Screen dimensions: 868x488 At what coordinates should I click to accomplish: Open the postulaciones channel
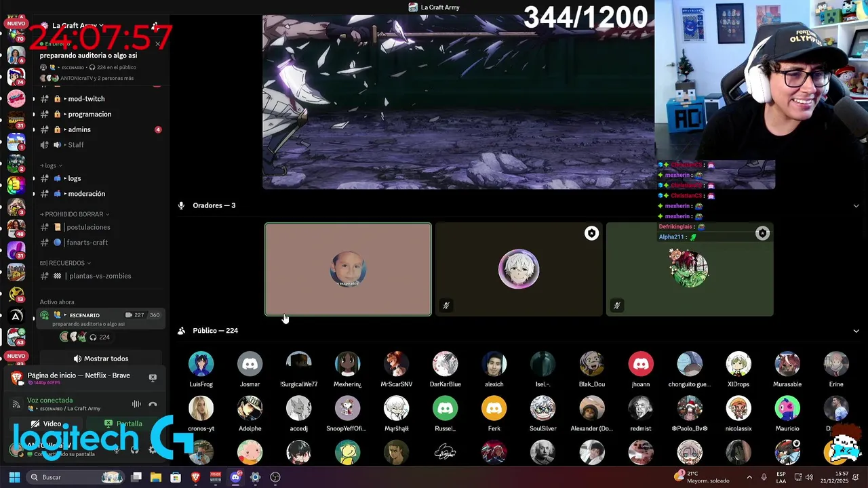(x=100, y=227)
